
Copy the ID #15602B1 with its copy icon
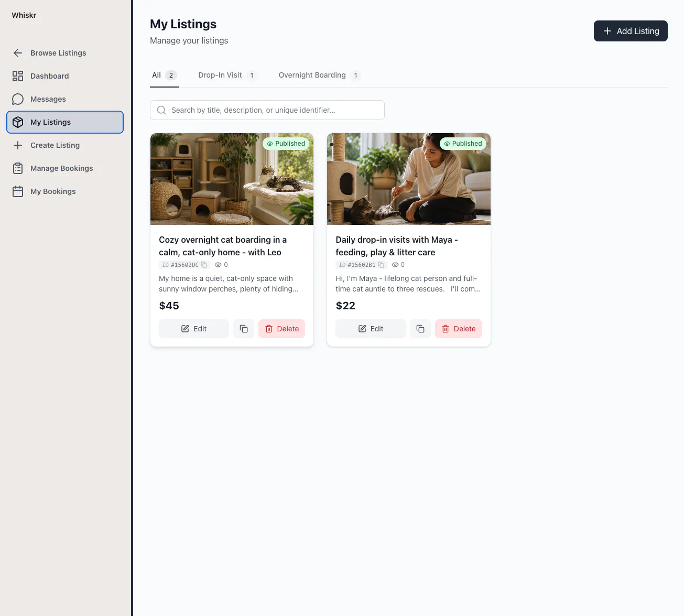pyautogui.click(x=381, y=265)
